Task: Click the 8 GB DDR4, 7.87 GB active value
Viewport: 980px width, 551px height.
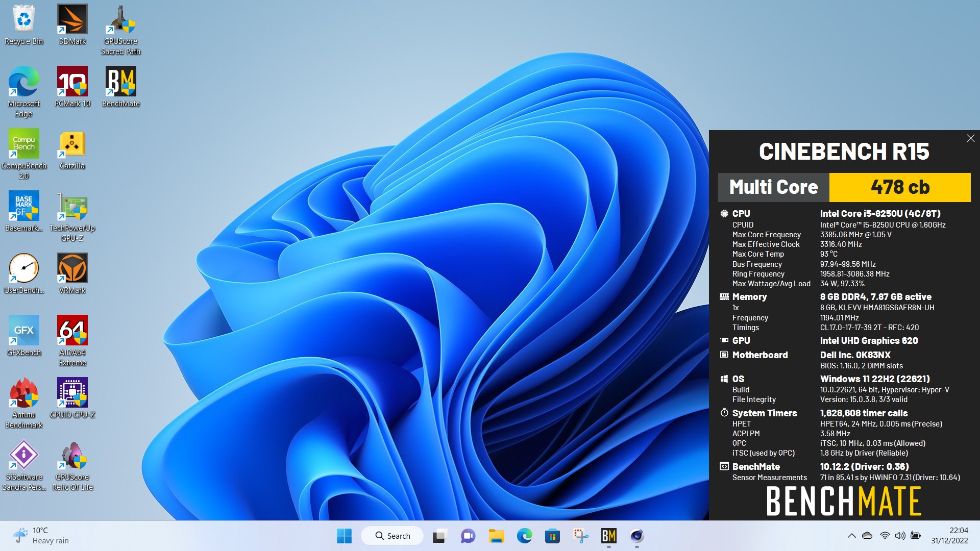Action: pos(875,297)
